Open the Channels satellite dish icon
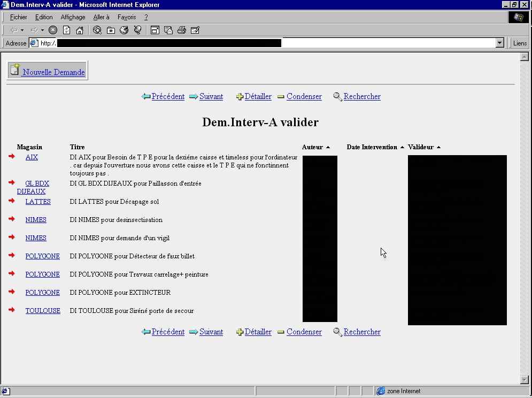 pyautogui.click(x=137, y=30)
